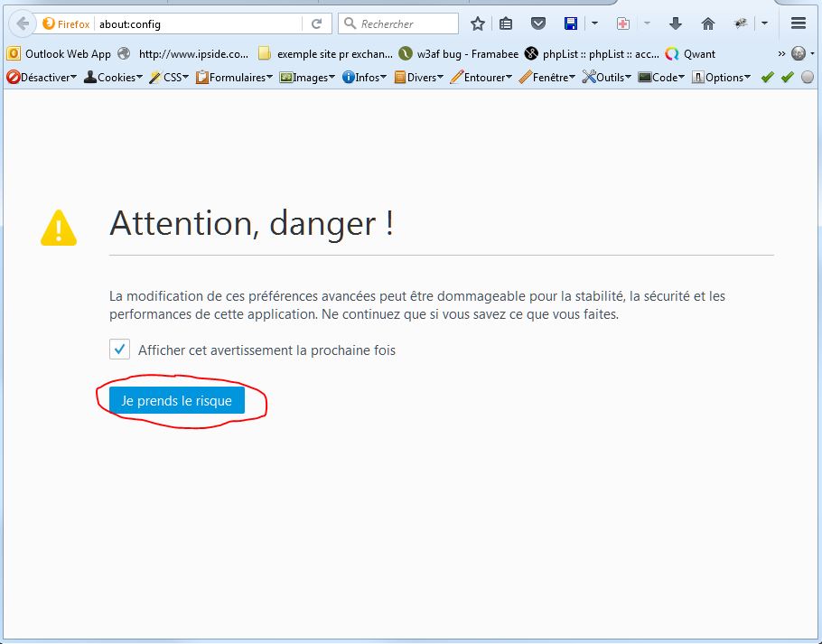Click the bookmark star icon
The height and width of the screenshot is (644, 822).
point(478,24)
